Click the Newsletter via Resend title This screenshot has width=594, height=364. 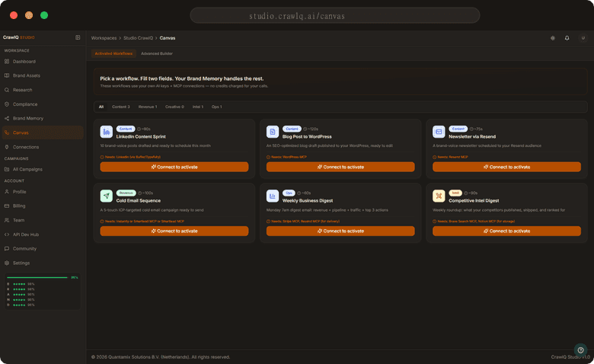pyautogui.click(x=472, y=137)
